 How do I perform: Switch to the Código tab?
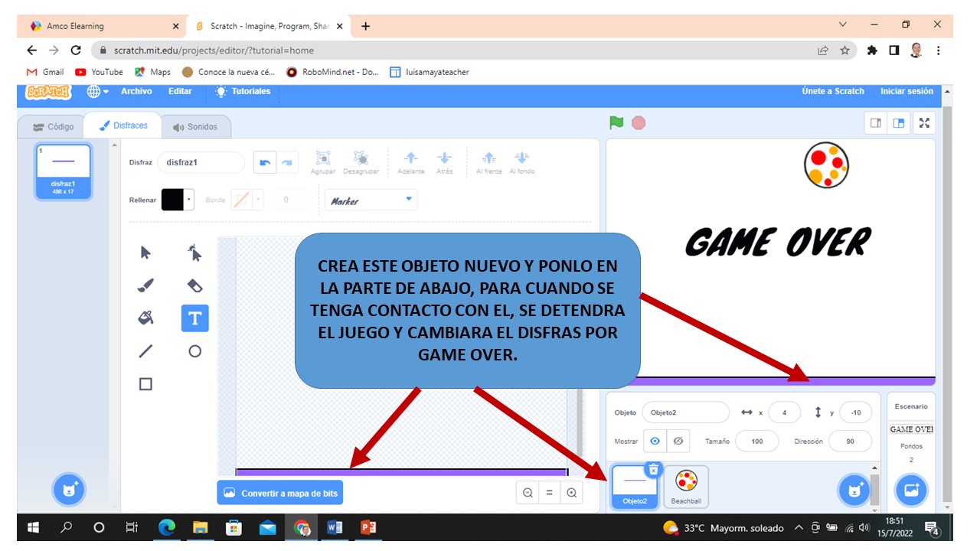point(53,127)
